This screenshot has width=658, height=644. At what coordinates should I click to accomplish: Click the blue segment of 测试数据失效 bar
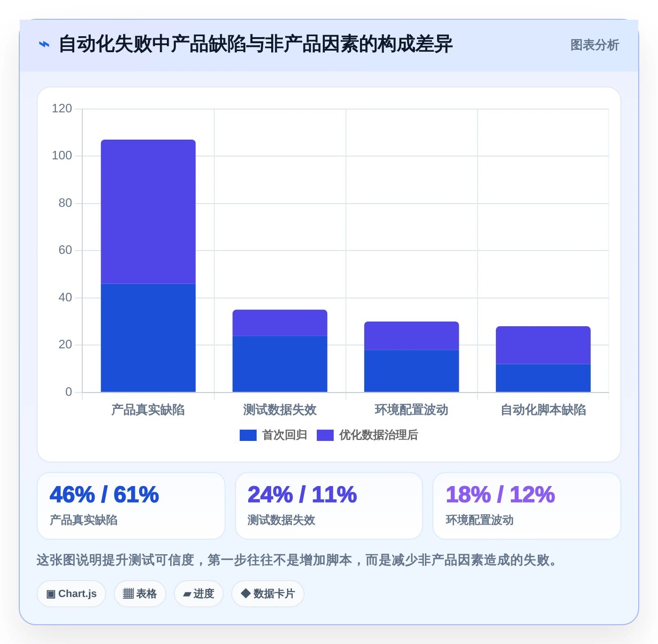[x=280, y=364]
